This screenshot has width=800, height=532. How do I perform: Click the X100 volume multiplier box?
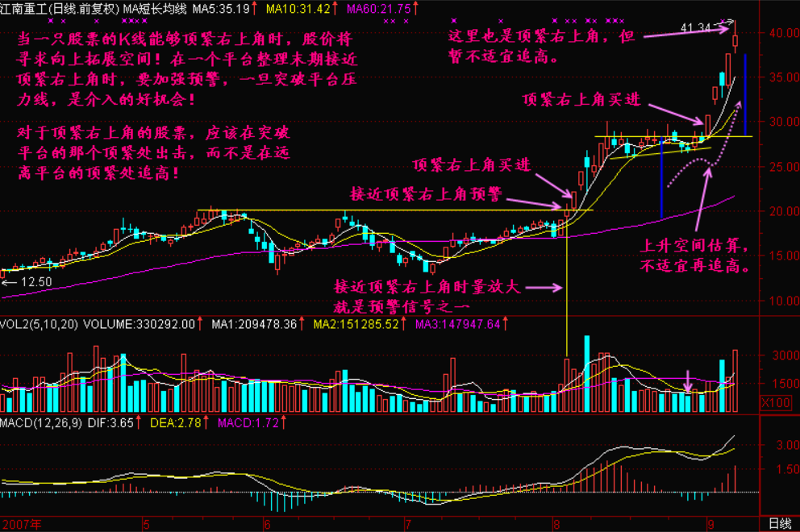click(779, 401)
